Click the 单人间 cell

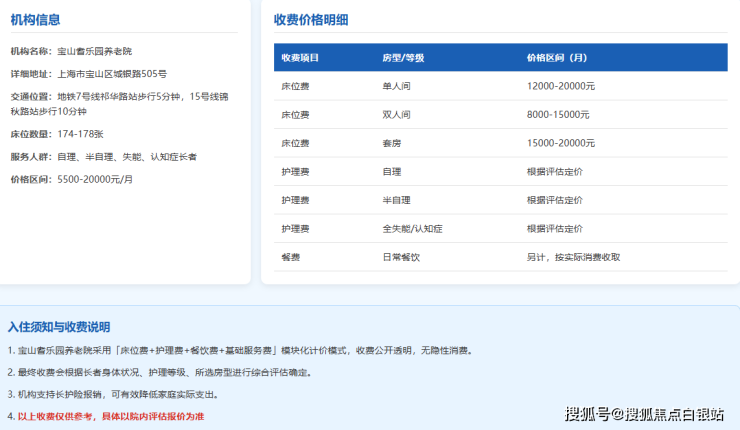coord(396,86)
